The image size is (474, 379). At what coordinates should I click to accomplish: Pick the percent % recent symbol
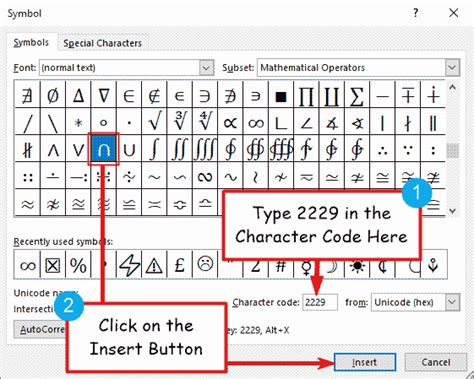[x=78, y=265]
